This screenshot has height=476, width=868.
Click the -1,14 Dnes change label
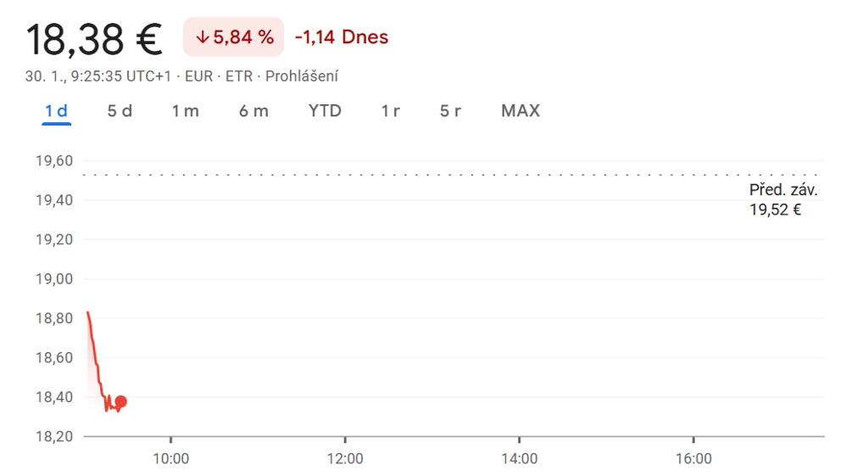point(342,37)
